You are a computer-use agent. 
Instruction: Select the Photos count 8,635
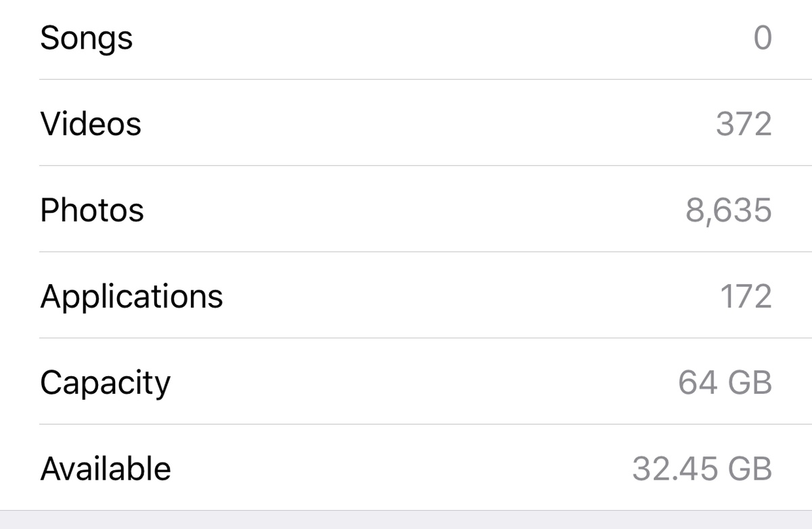[x=729, y=210]
